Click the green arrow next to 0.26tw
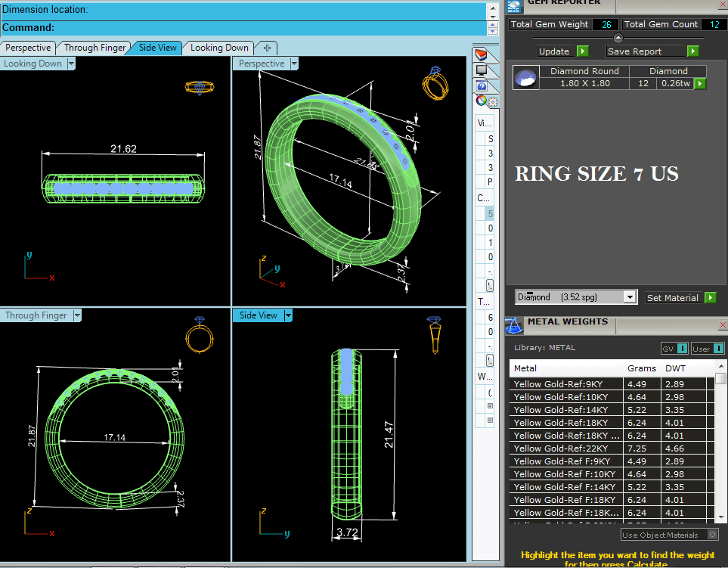 click(x=700, y=83)
